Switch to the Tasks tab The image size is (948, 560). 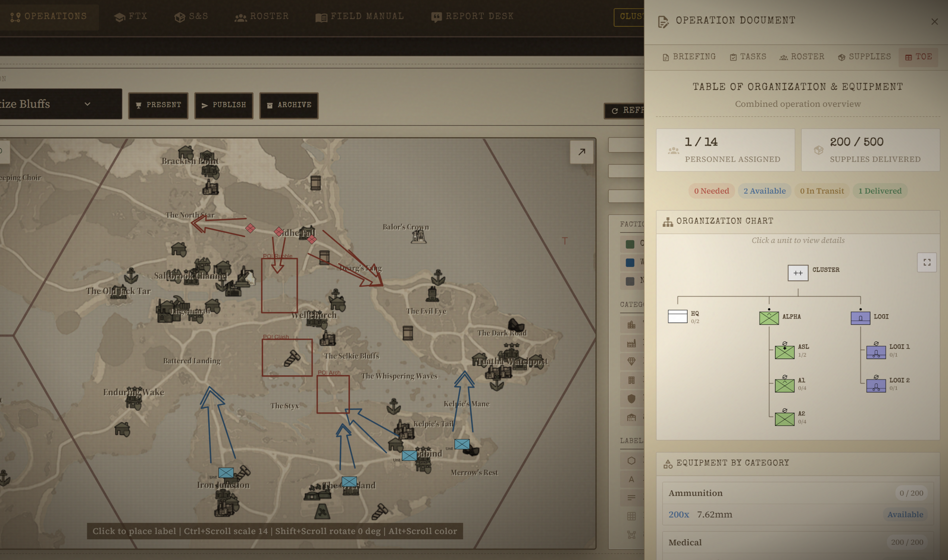coord(748,57)
